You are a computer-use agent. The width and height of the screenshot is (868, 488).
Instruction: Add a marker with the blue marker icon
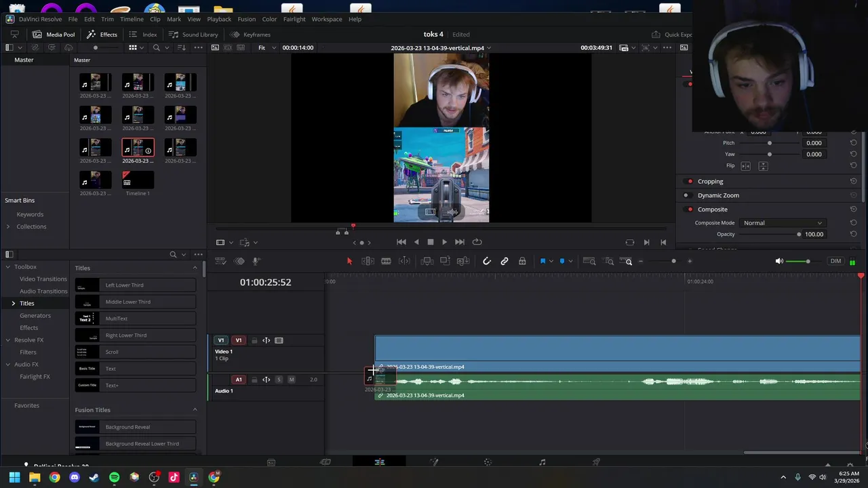[x=562, y=261]
